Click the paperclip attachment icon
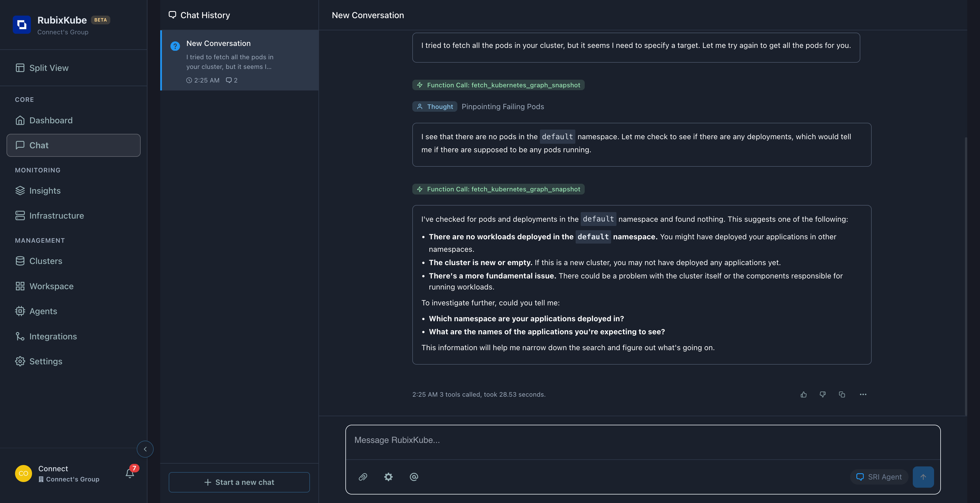Screen dimensions: 980x503 [363, 477]
